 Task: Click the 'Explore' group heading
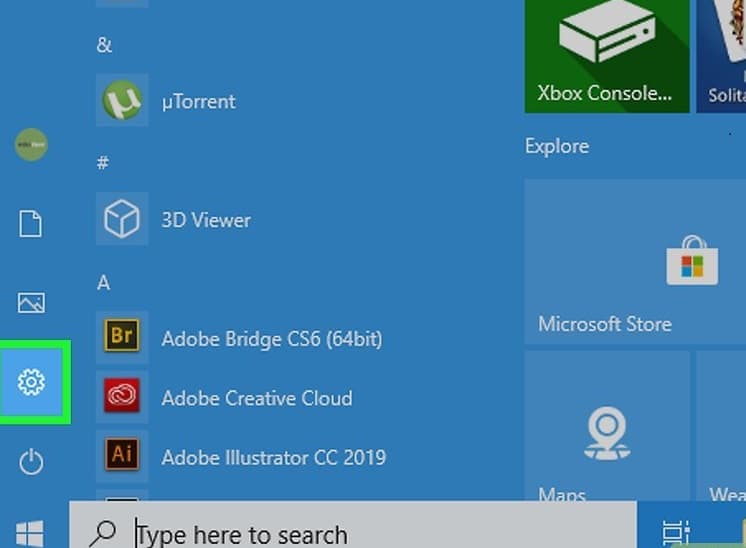tap(557, 147)
